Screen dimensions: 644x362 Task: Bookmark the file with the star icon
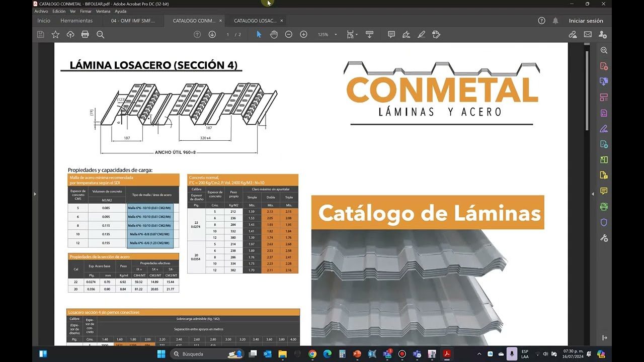click(55, 34)
